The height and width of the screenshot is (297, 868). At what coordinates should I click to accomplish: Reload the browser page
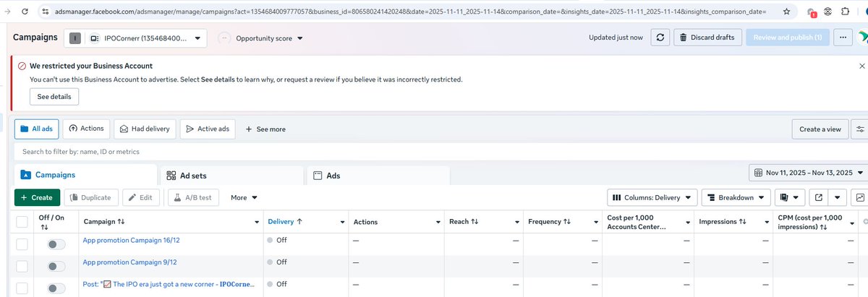coord(24,12)
